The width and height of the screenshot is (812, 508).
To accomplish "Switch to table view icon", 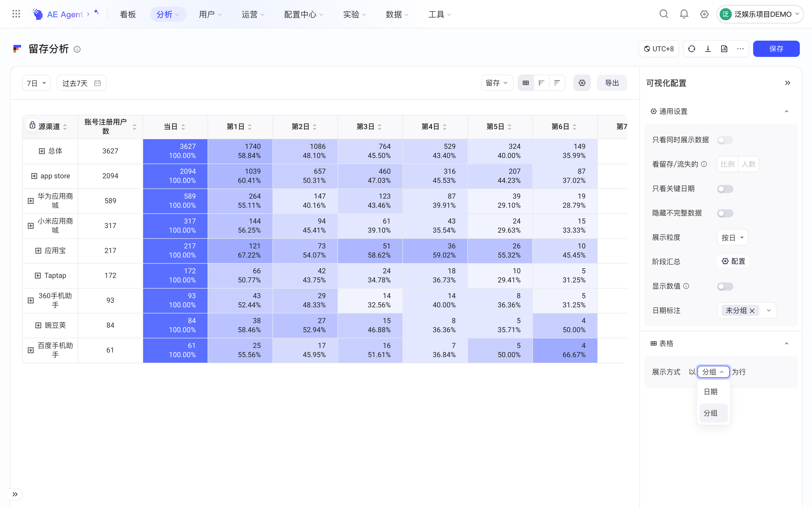I will tap(526, 83).
